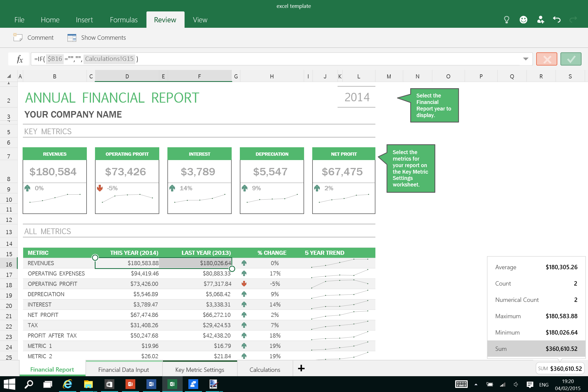Open the File tab
The image size is (588, 392).
tap(19, 20)
